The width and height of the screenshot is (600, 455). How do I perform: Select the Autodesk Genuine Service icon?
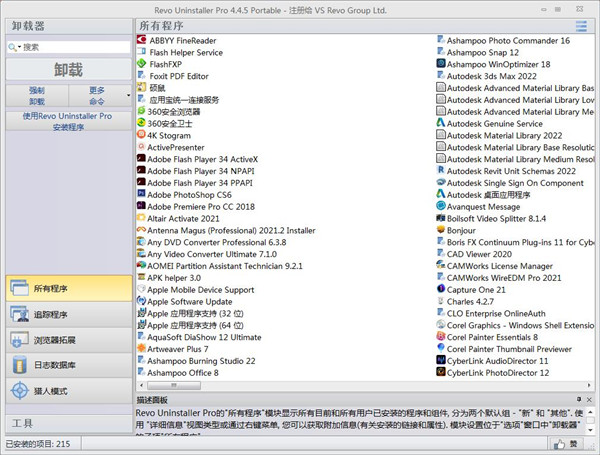tap(439, 124)
